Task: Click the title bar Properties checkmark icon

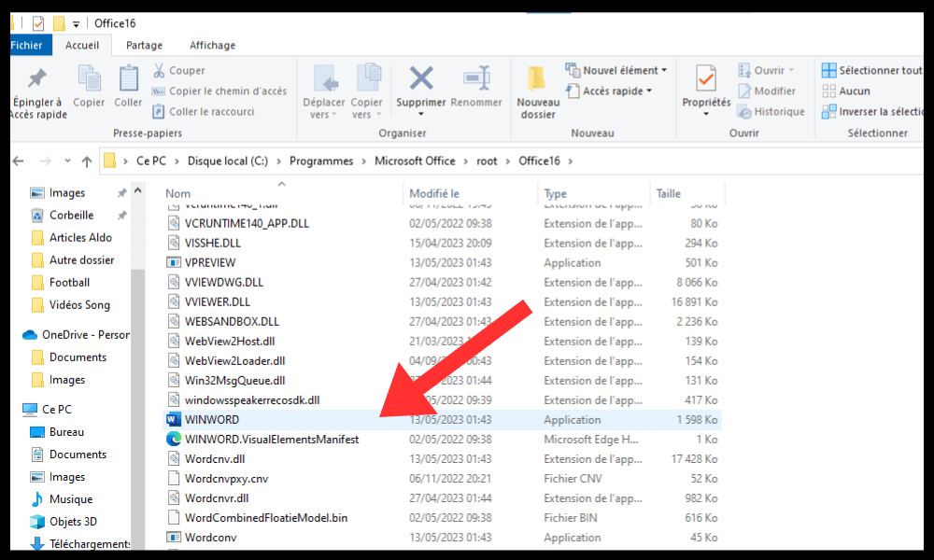Action: [x=38, y=23]
